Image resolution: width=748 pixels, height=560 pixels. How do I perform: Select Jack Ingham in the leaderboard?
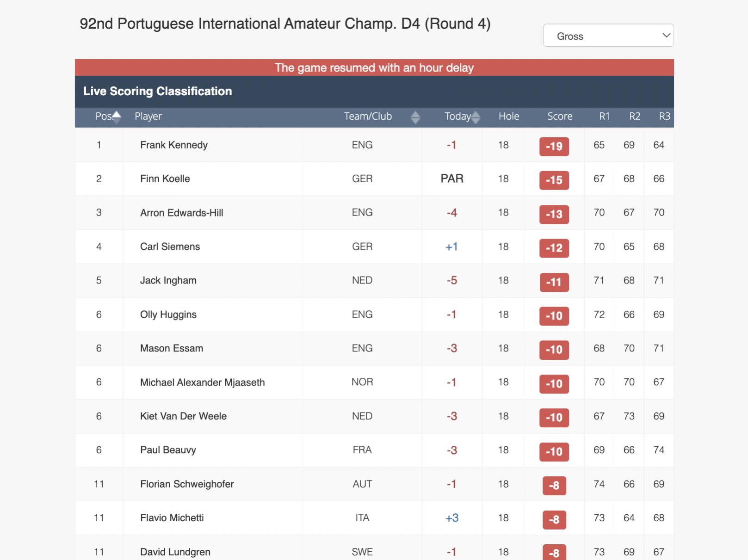[x=168, y=281]
